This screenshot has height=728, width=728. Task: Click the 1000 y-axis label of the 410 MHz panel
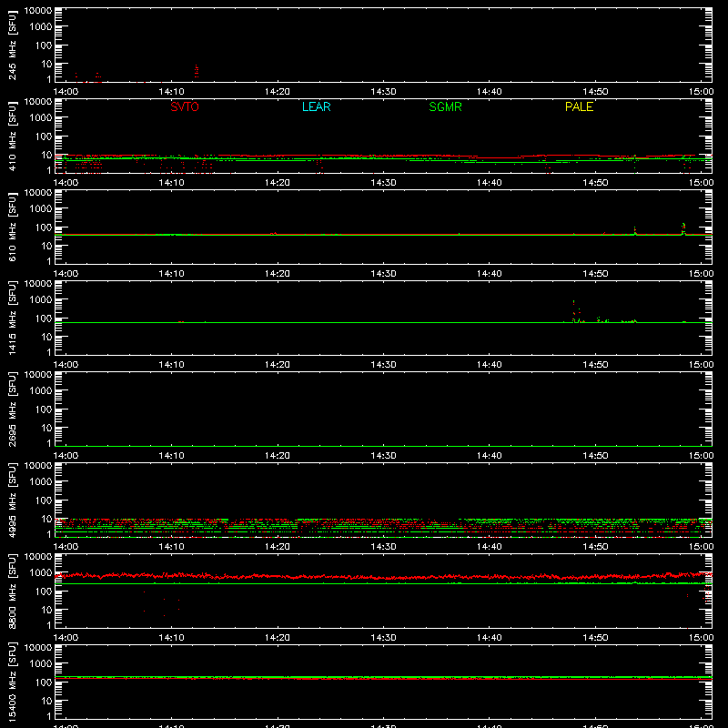tap(41, 118)
